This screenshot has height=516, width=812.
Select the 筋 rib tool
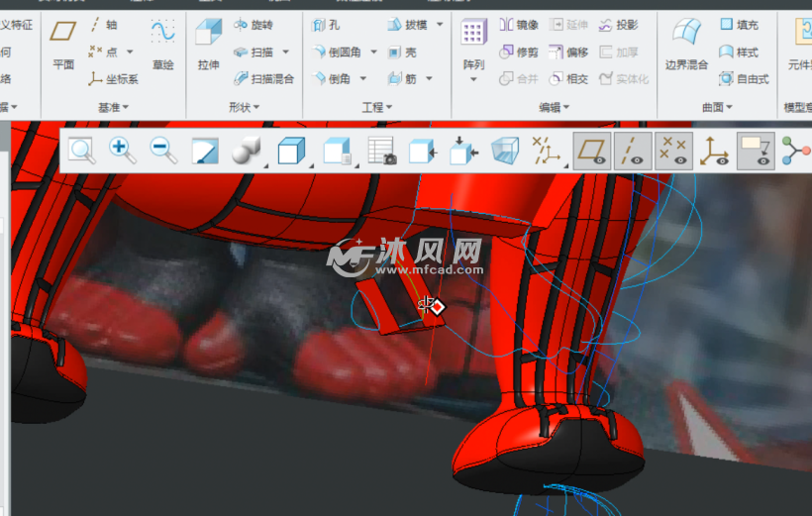tap(402, 79)
